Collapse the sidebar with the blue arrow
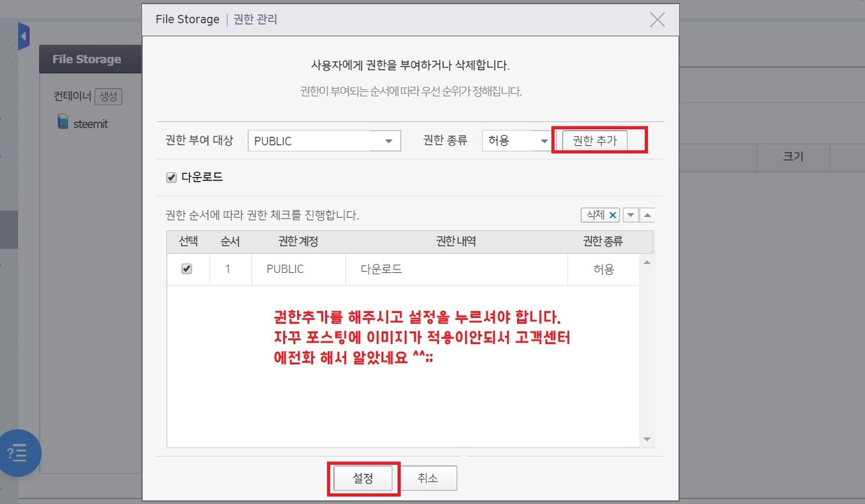865x504 pixels. tap(24, 36)
